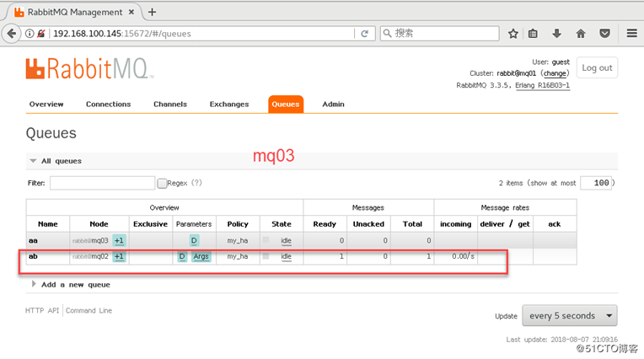This screenshot has width=644, height=359.
Task: Sort by the deliver / get column header
Action: (x=505, y=224)
